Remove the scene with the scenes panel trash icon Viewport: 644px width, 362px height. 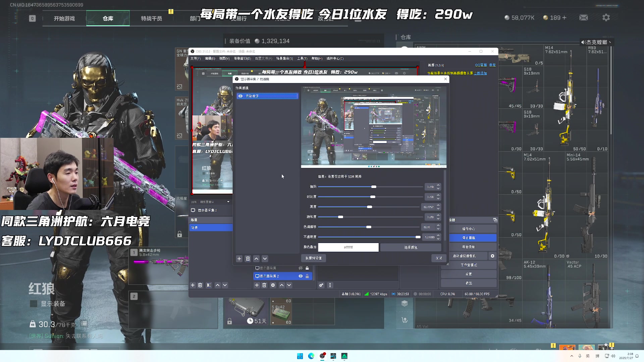(200, 285)
